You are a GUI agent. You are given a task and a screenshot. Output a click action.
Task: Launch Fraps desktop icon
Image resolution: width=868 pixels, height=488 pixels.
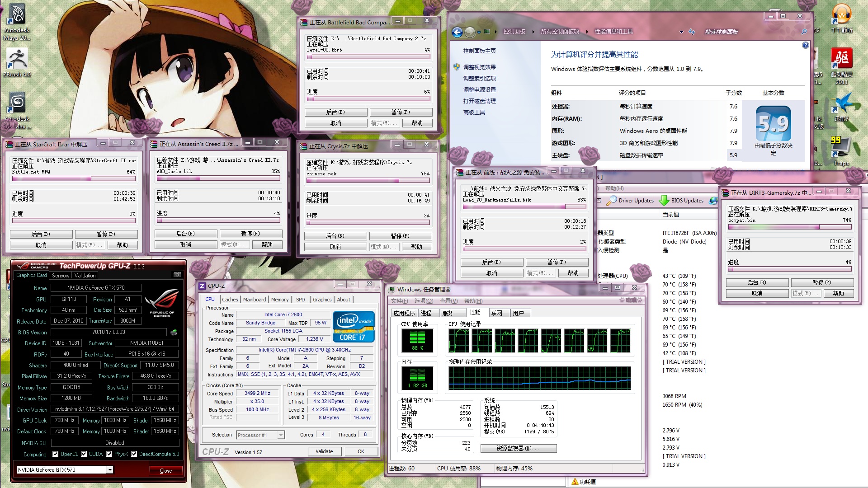point(841,152)
